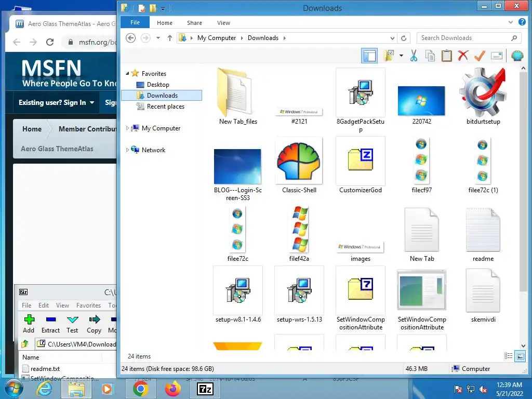Viewport: 532px width, 399px height.
Task: Open the Quick Access Toolbar customize dropdown
Action: point(163,8)
